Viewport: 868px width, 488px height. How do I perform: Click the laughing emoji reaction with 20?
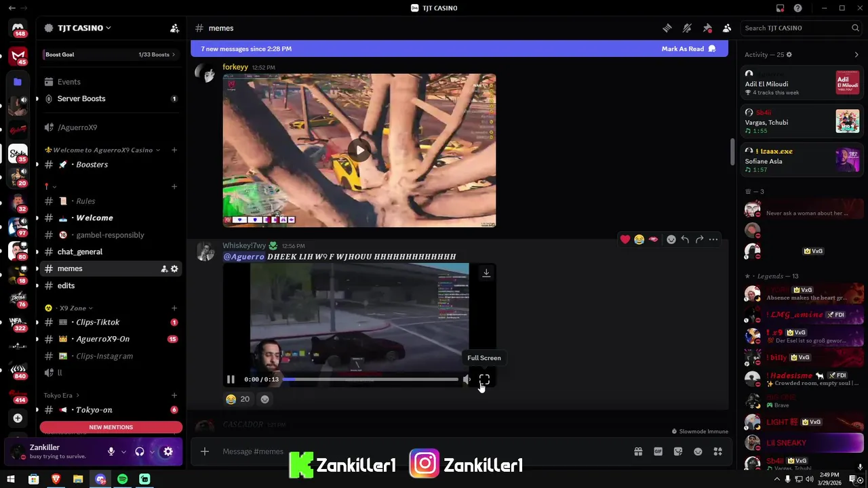237,399
